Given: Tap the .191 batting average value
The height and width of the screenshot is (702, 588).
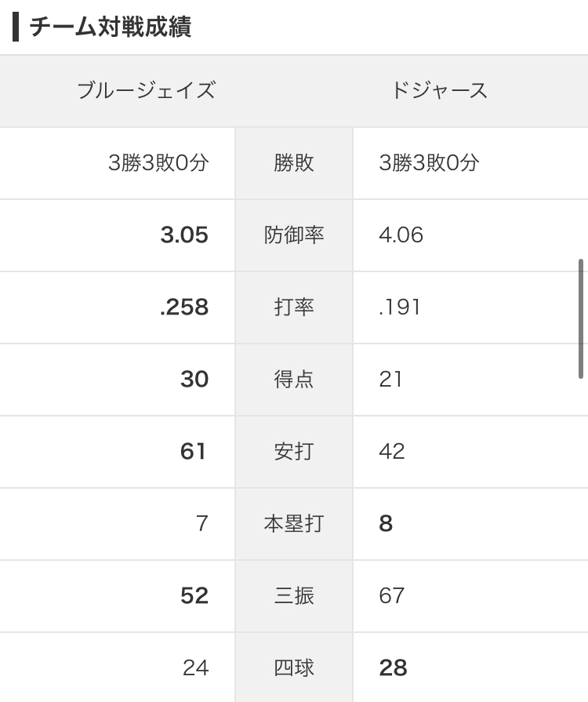Looking at the screenshot, I should (400, 307).
